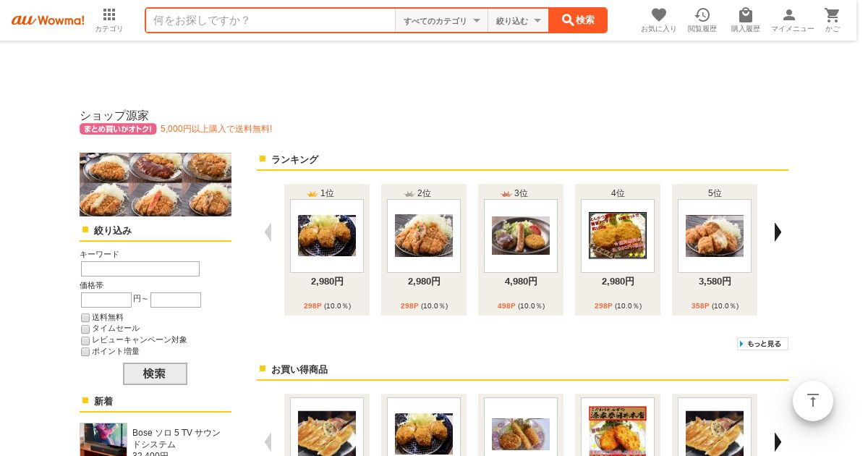
Task: Follow the もっと見る link
Action: coord(762,344)
